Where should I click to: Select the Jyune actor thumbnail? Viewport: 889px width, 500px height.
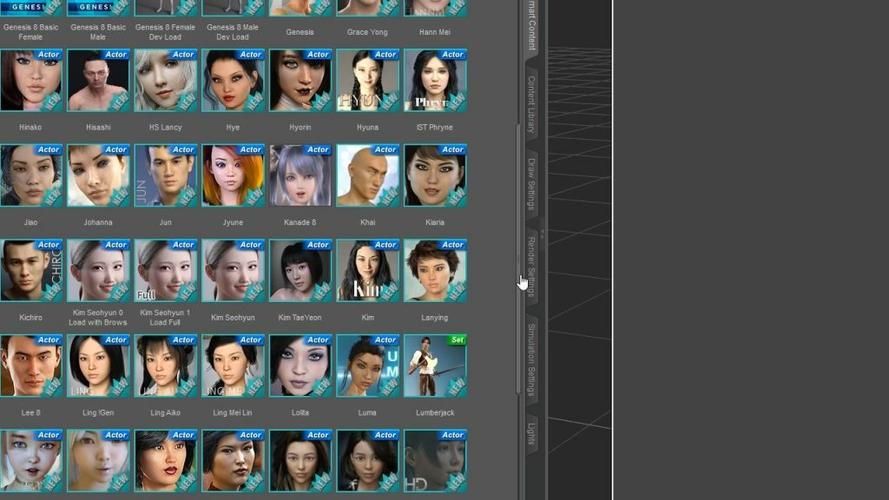[233, 175]
